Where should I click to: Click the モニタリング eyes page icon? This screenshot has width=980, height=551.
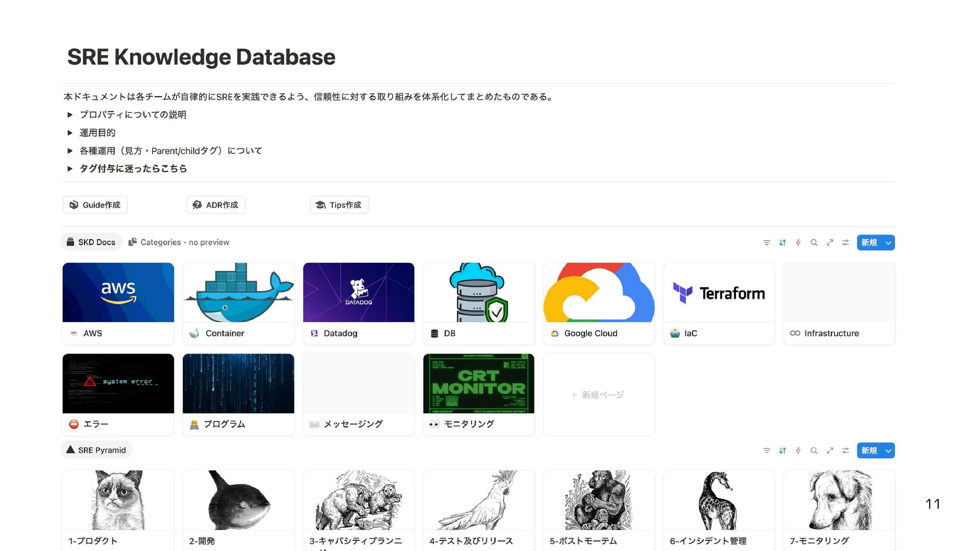pyautogui.click(x=434, y=424)
